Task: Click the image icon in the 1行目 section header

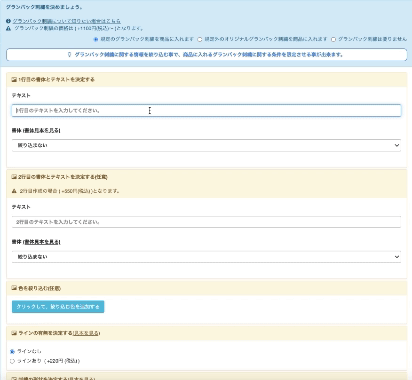Action: (x=14, y=79)
